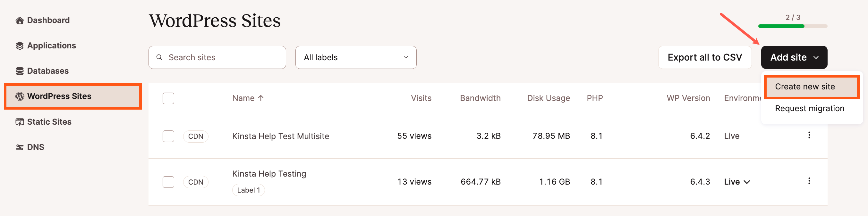Viewport: 868px width, 216px height.
Task: Toggle the select-all sites checkbox
Action: (x=168, y=98)
